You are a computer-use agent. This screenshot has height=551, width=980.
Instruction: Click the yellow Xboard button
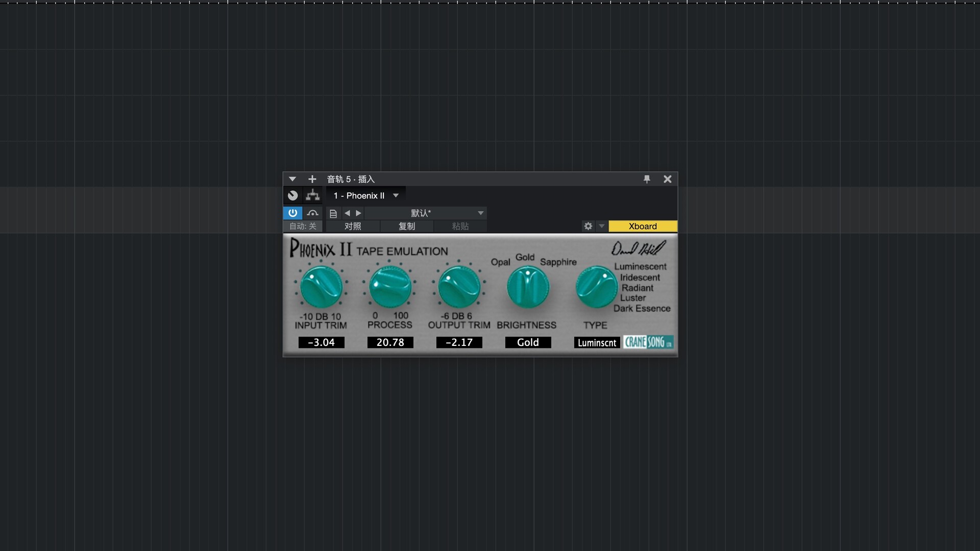tap(643, 226)
